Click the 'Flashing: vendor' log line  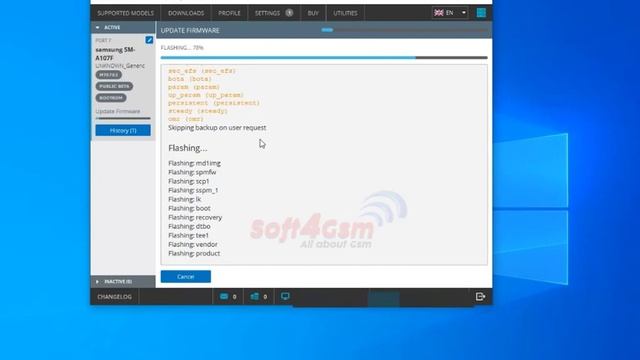pyautogui.click(x=193, y=244)
